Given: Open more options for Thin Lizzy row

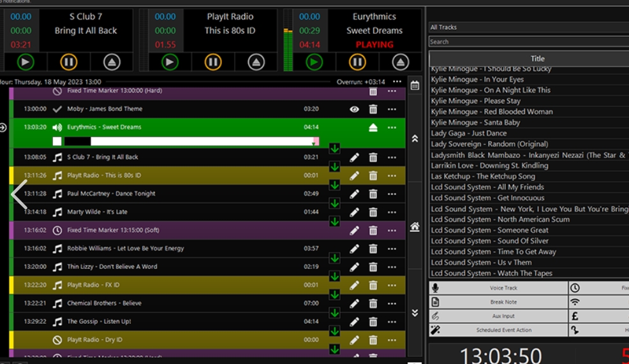Looking at the screenshot, I should (x=392, y=267).
